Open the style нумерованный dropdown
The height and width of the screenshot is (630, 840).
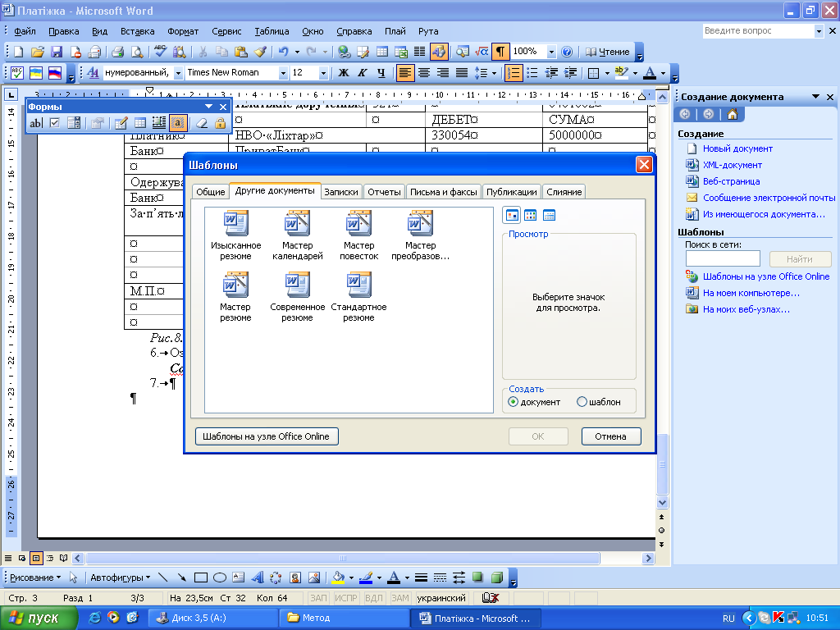click(178, 73)
